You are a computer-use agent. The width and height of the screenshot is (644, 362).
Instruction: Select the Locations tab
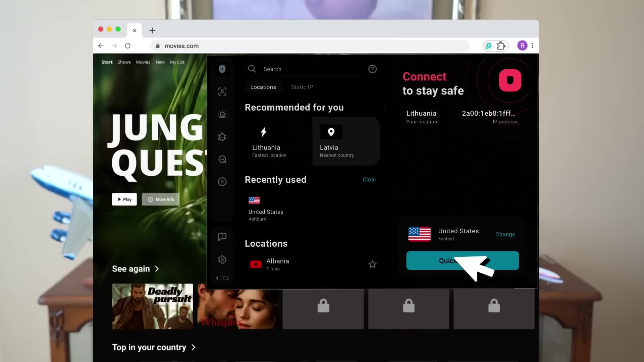tap(263, 87)
